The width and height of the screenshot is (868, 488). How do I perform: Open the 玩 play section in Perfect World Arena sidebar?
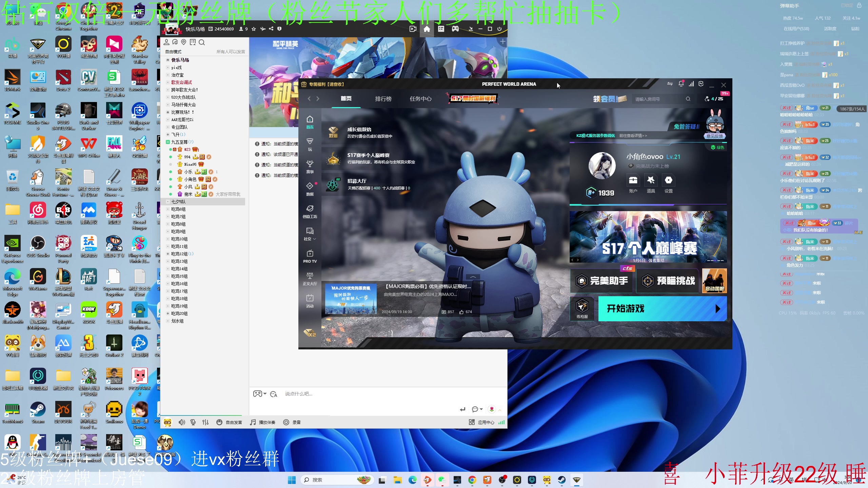pos(310,144)
